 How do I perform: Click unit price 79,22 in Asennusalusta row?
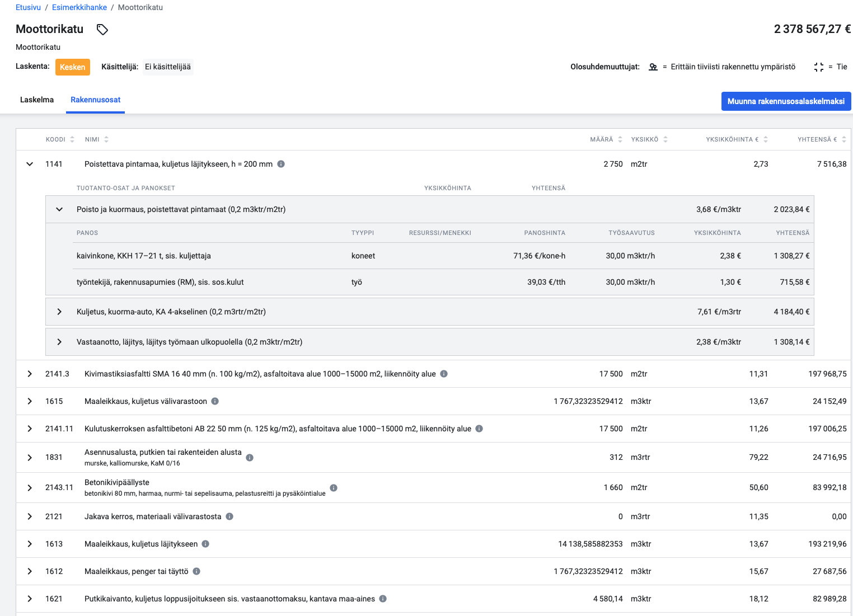[758, 458]
